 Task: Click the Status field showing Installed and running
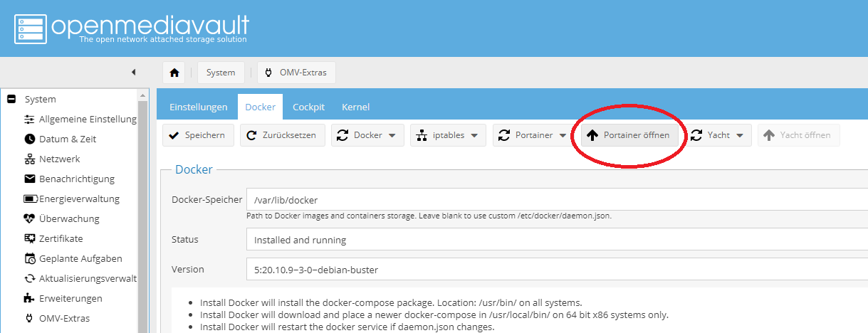pos(557,240)
